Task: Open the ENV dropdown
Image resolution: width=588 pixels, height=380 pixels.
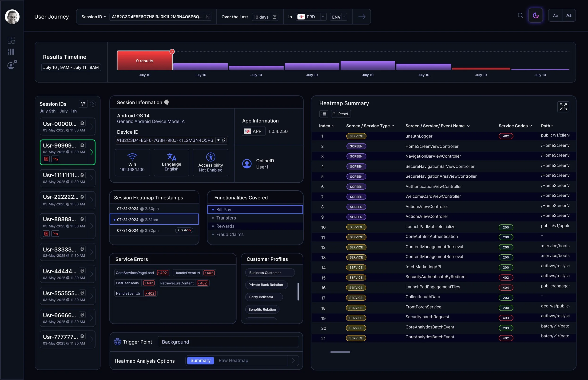Action: [x=338, y=17]
